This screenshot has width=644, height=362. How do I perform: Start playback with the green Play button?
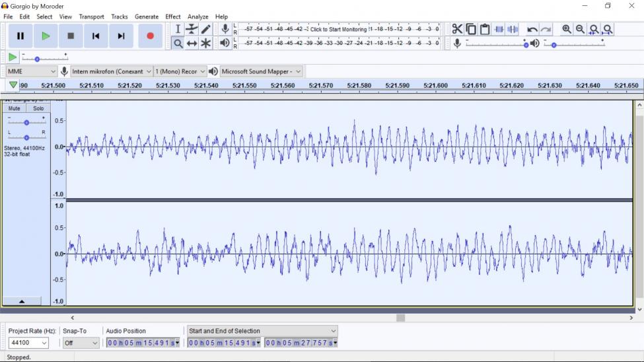pos(46,36)
